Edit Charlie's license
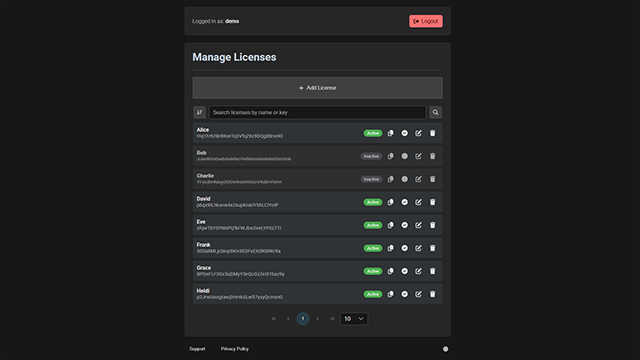This screenshot has width=640, height=360. 418,179
